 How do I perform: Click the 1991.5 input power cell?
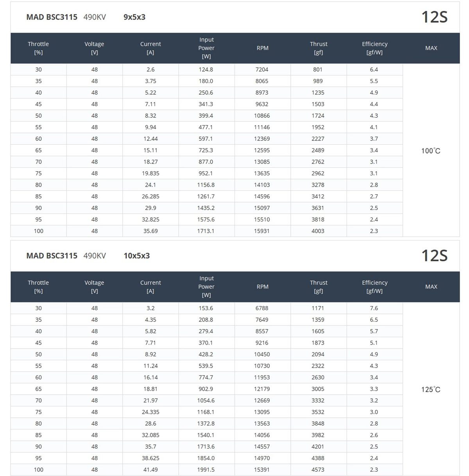tap(206, 470)
